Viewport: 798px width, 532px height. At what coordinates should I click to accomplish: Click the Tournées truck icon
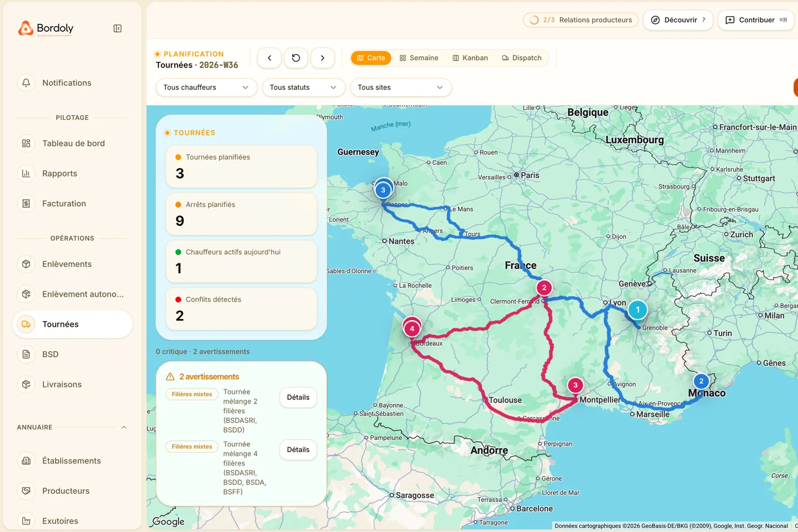click(x=26, y=324)
